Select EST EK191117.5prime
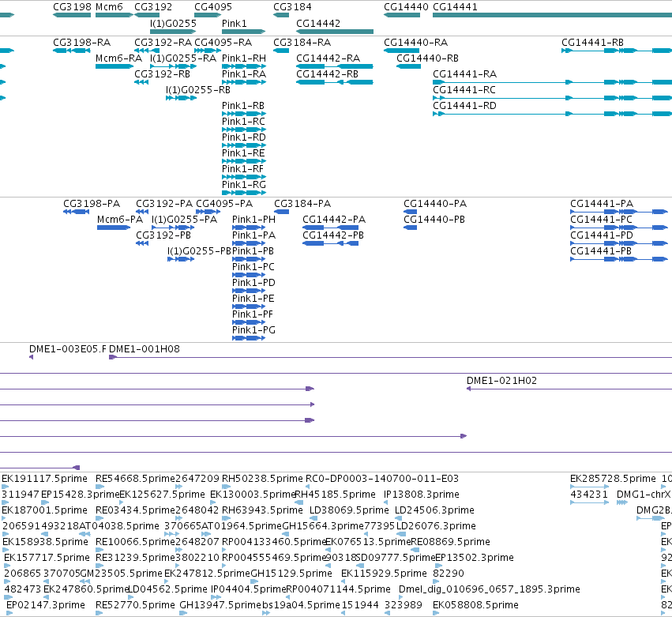 [x=44, y=479]
